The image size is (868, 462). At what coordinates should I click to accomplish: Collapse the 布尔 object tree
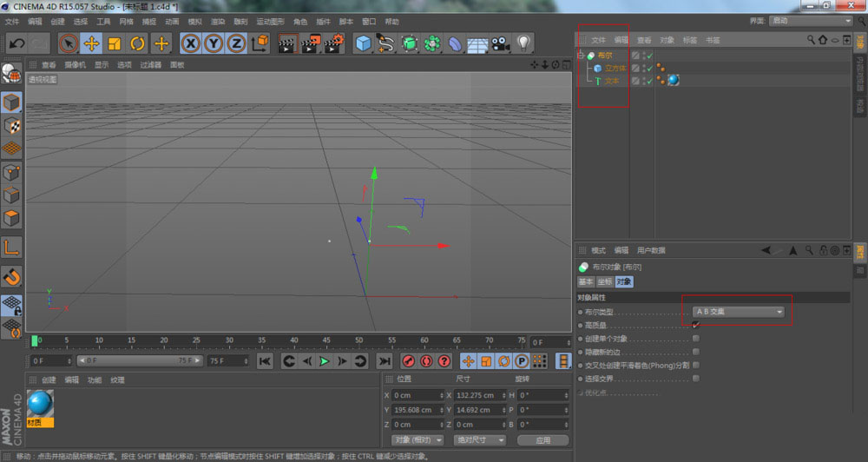[x=581, y=56]
